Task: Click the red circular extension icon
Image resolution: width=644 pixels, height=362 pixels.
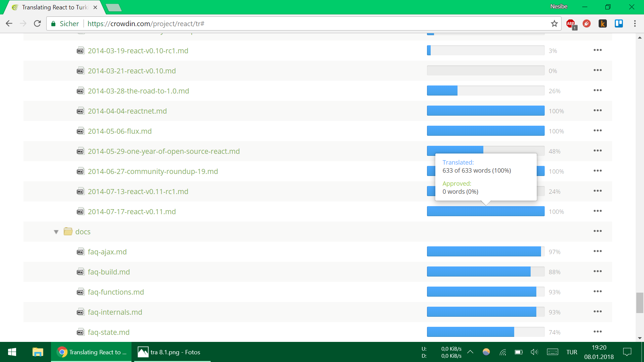Action: pyautogui.click(x=587, y=23)
